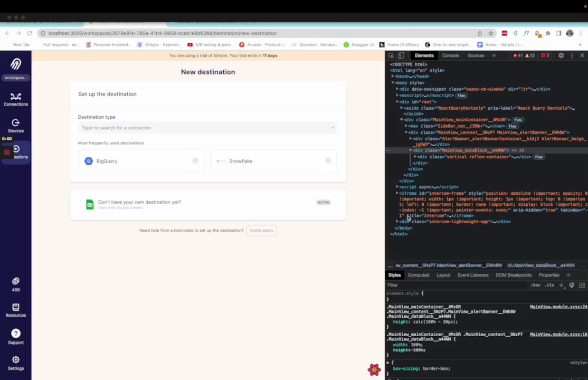Expand the intercom-frame iframe node
This screenshot has width=588, height=380.
[x=397, y=193]
